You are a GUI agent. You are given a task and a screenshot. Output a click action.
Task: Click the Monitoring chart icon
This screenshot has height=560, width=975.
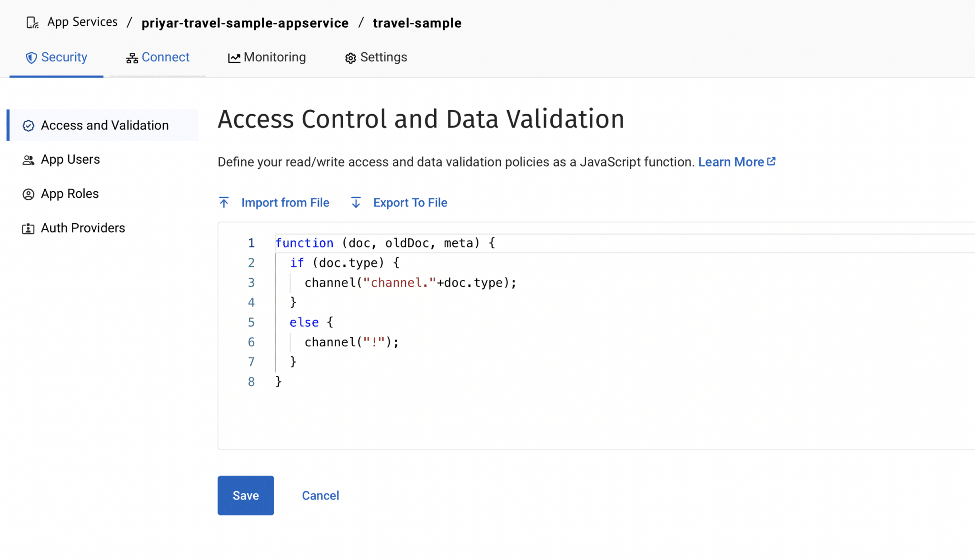coord(233,57)
